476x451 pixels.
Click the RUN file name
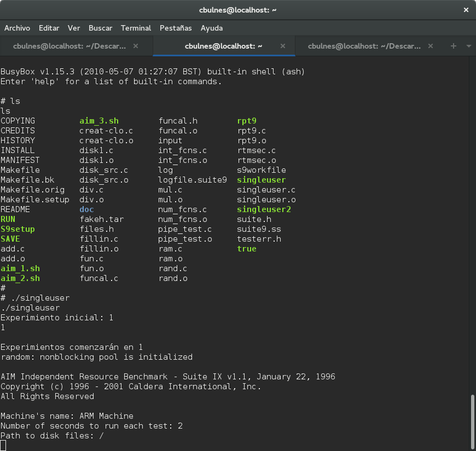click(8, 219)
